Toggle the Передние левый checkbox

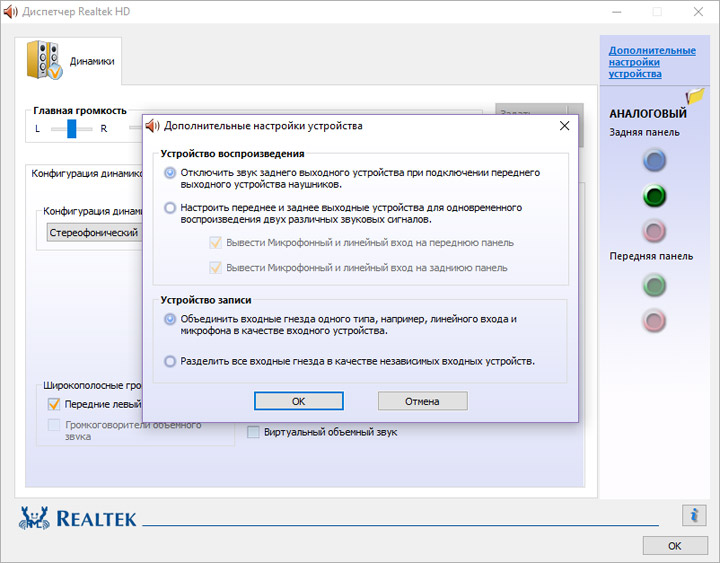[x=54, y=404]
